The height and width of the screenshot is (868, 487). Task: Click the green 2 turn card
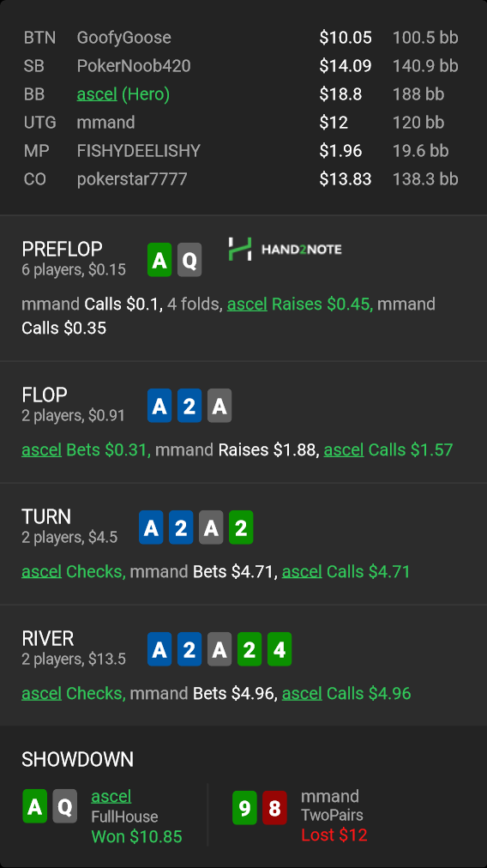click(241, 527)
